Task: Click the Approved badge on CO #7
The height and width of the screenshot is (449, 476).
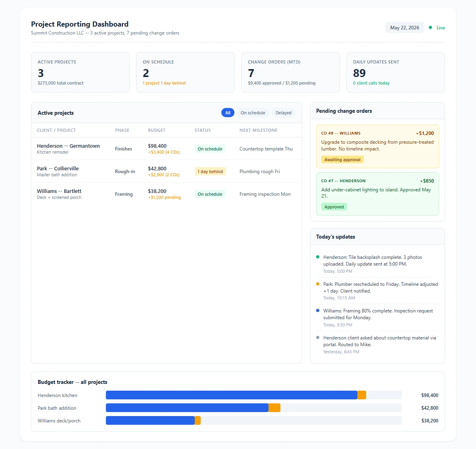Action: 334,207
